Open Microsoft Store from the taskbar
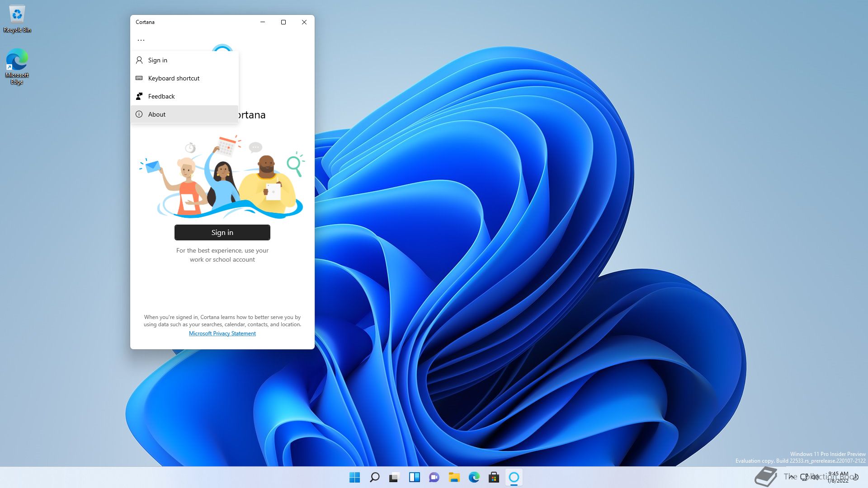The height and width of the screenshot is (488, 868). tap(494, 477)
